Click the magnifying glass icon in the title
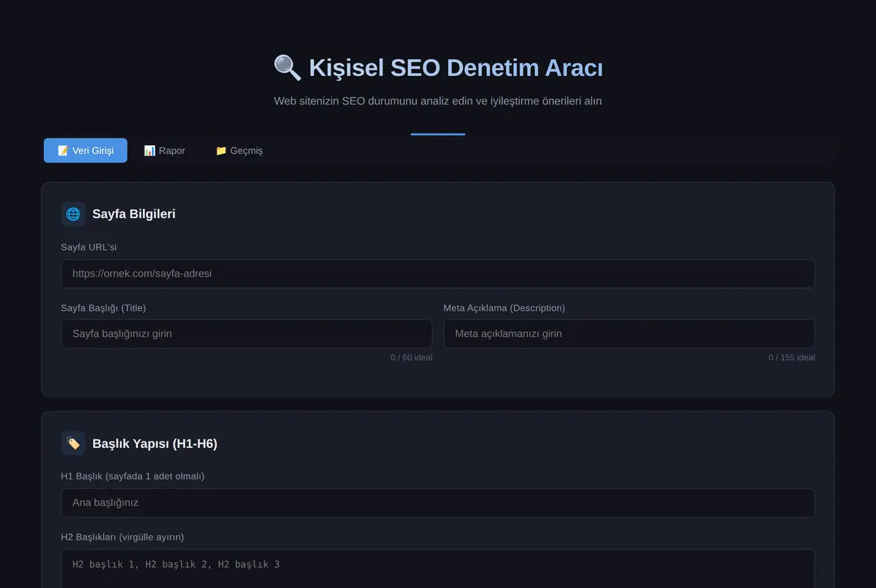The width and height of the screenshot is (876, 588). pyautogui.click(x=288, y=68)
